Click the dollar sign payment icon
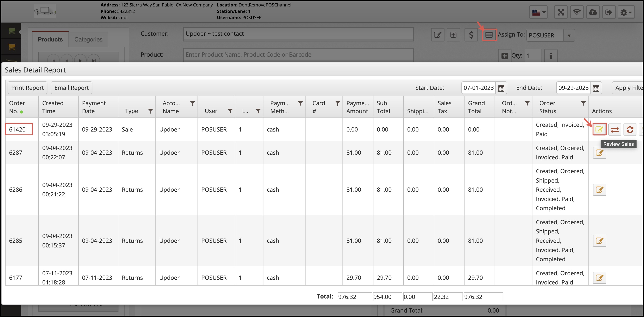The width and height of the screenshot is (644, 317). (x=471, y=35)
